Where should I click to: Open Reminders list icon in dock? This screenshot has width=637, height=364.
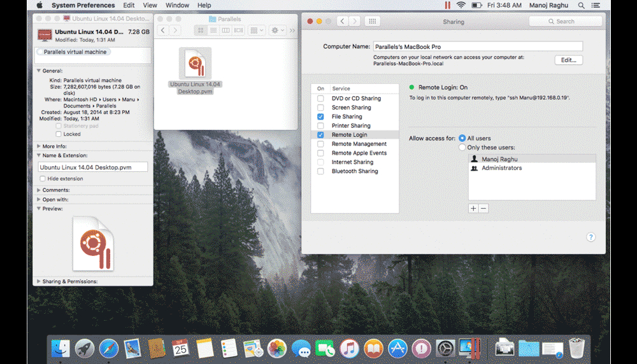point(229,348)
